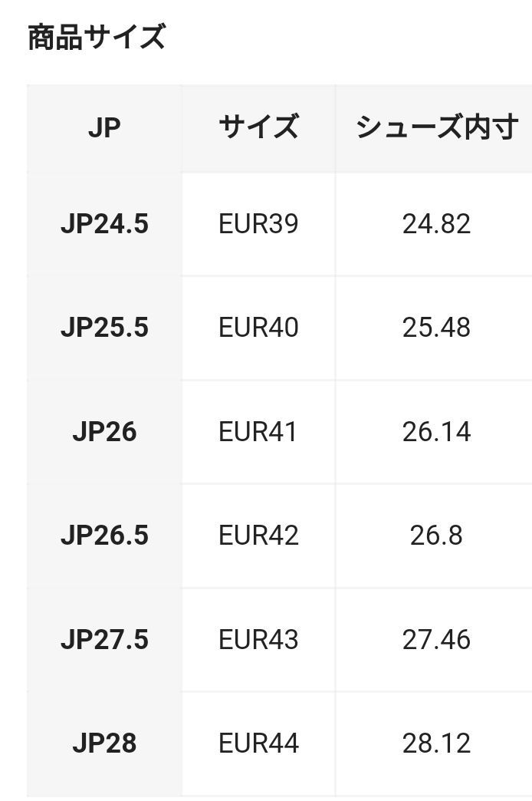Select the JP24.5 row label
Image resolution: width=532 pixels, height=801 pixels.
coord(104,224)
